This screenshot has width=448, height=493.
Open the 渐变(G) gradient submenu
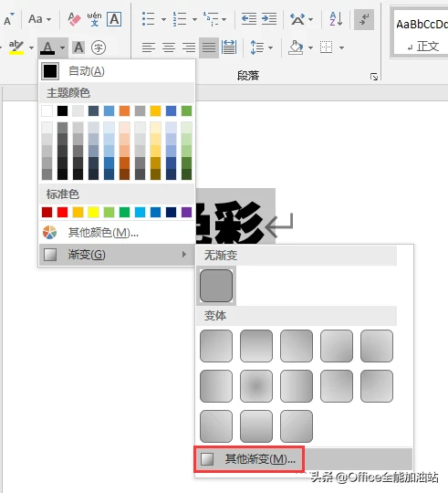117,255
